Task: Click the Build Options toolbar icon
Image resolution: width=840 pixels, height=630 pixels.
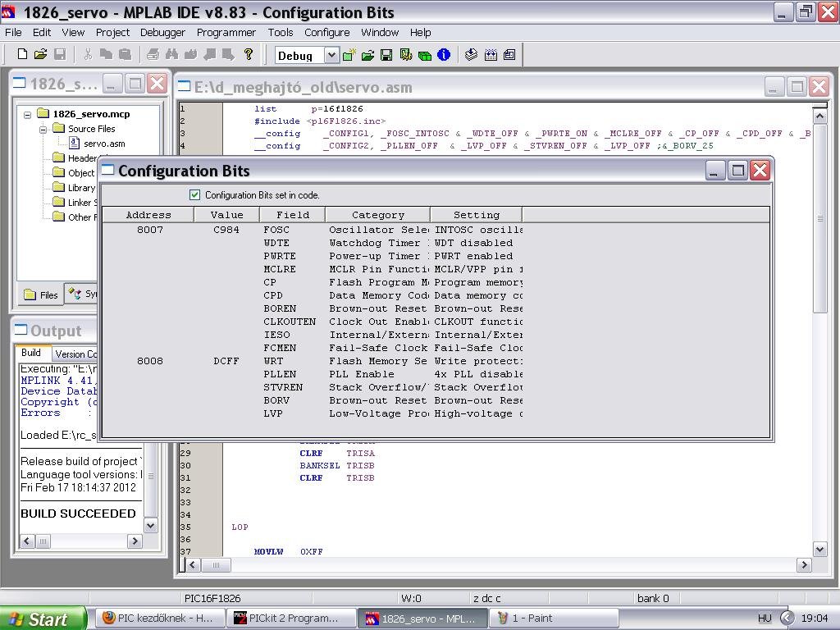Action: coord(405,55)
